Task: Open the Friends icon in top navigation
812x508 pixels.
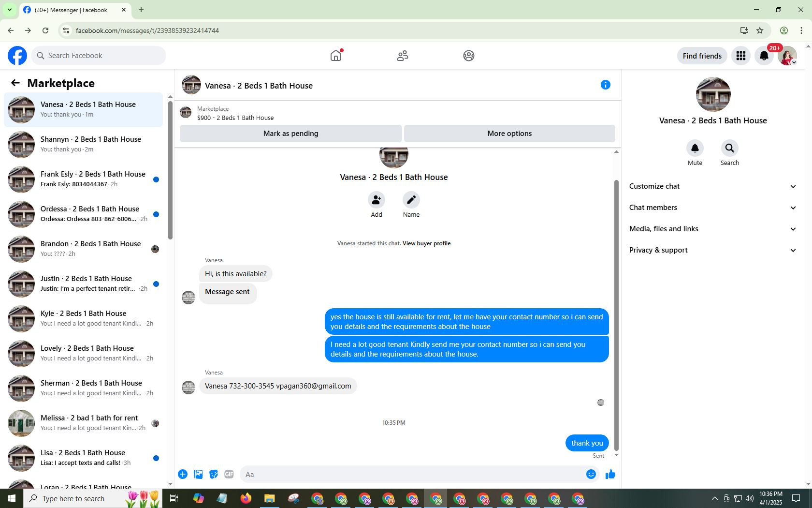Action: pos(403,56)
